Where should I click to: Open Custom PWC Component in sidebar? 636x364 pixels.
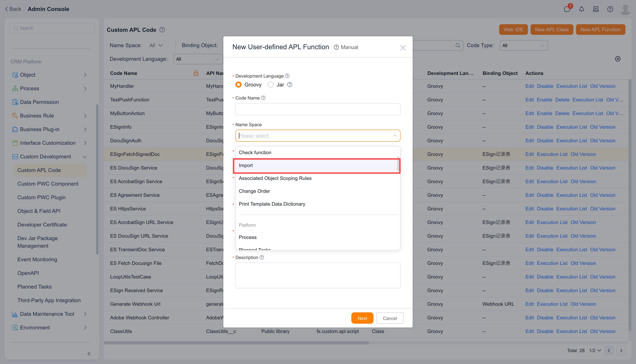click(x=48, y=184)
